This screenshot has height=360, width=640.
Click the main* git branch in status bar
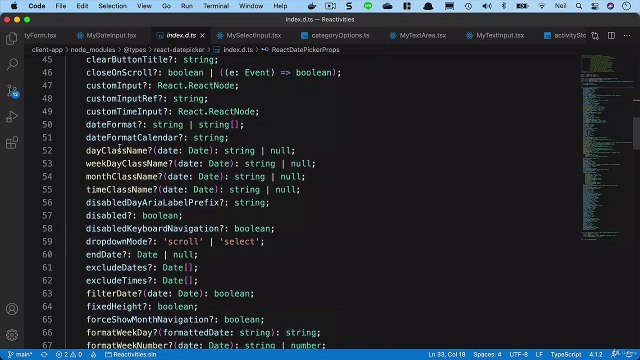coord(20,355)
